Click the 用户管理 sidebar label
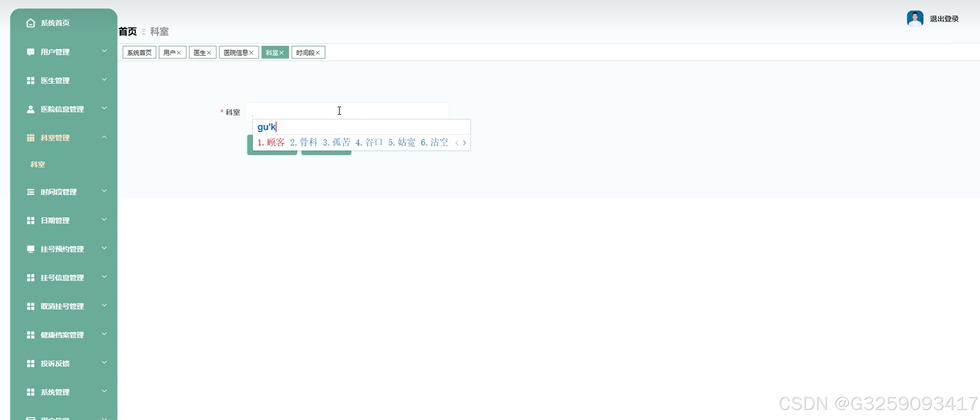Image resolution: width=980 pixels, height=420 pixels. 55,52
